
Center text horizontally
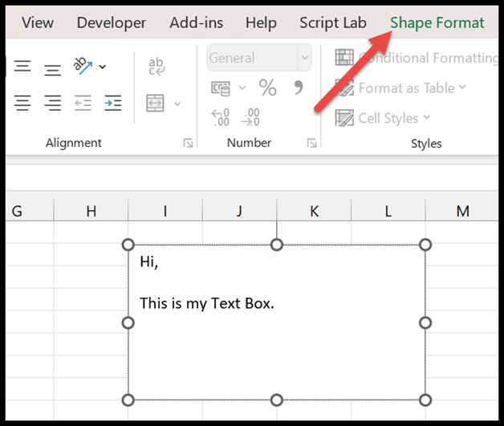[22, 103]
